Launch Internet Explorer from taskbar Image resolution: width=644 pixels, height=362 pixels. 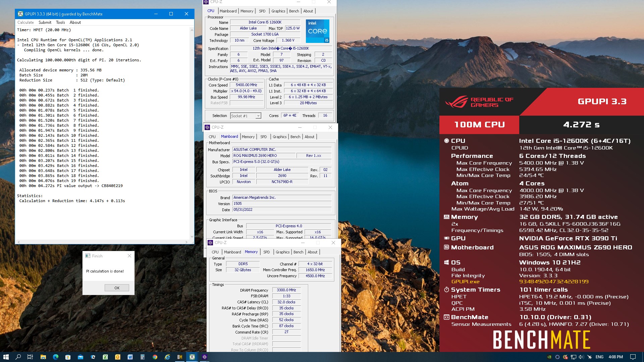tap(167, 357)
